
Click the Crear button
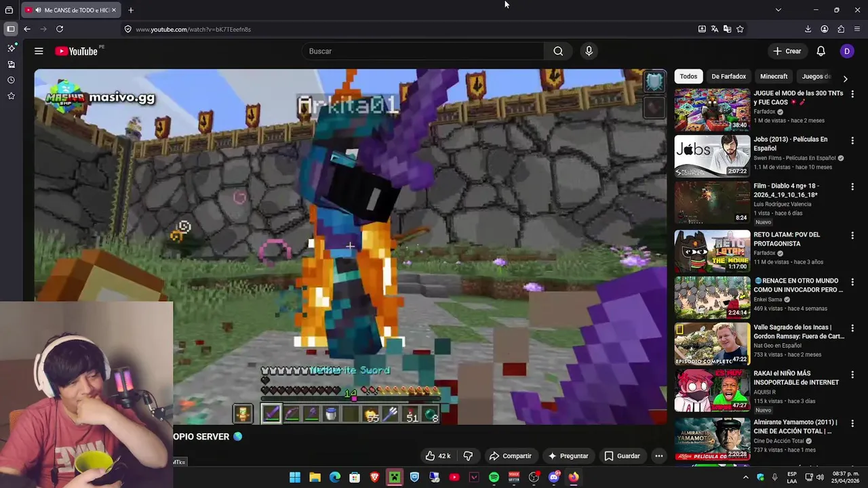pos(787,51)
